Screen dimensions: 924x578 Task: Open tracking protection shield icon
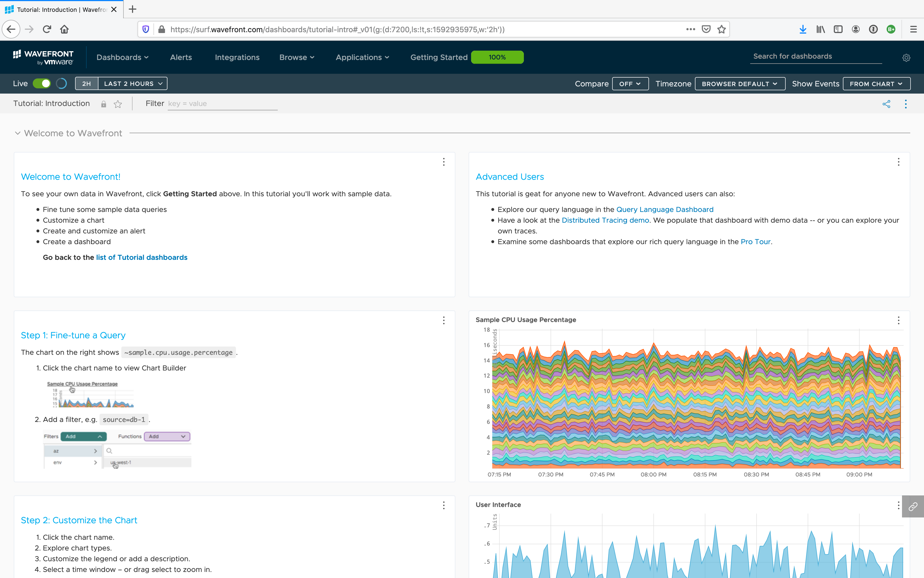(146, 29)
